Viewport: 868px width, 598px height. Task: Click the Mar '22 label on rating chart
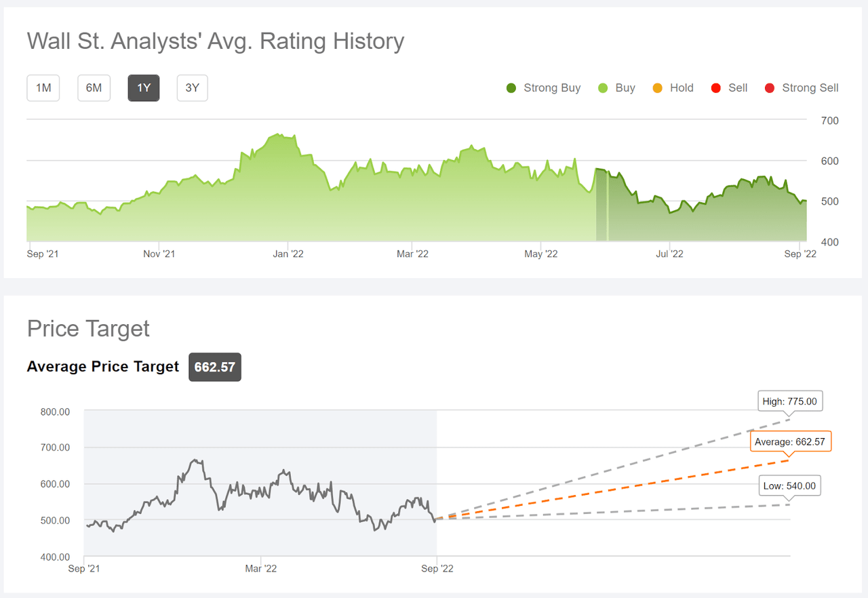click(x=412, y=254)
